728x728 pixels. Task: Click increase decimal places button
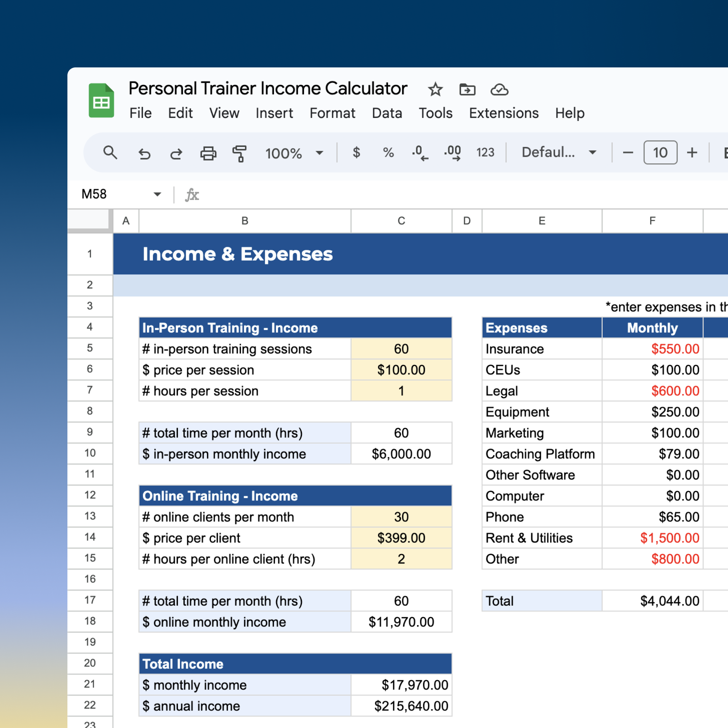point(453,153)
